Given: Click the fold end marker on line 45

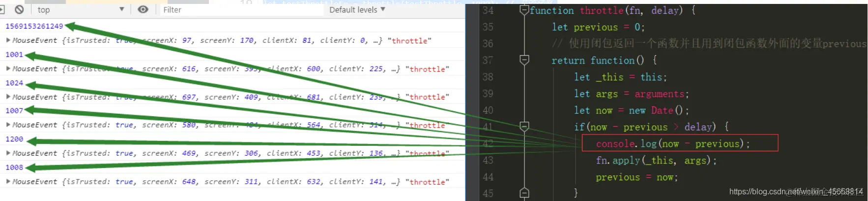Looking at the screenshot, I should [x=524, y=193].
